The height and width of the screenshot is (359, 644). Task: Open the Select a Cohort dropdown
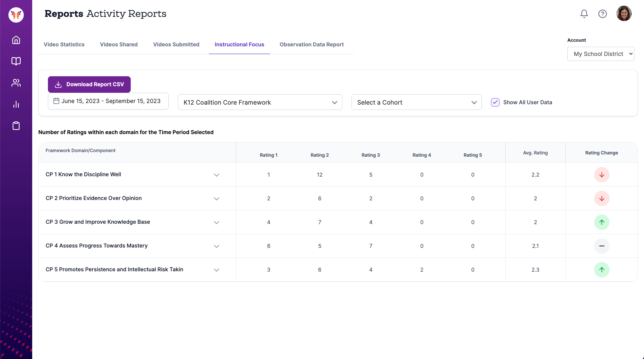tap(416, 102)
